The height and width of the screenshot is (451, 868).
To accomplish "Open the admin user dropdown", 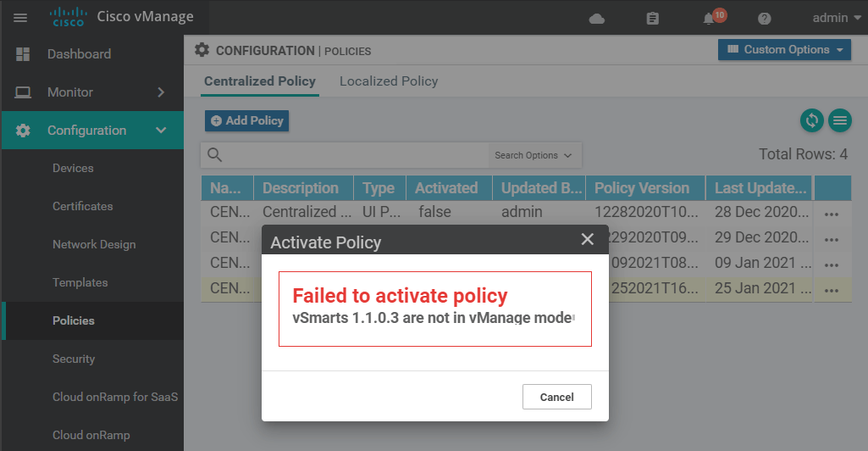I will pos(837,18).
